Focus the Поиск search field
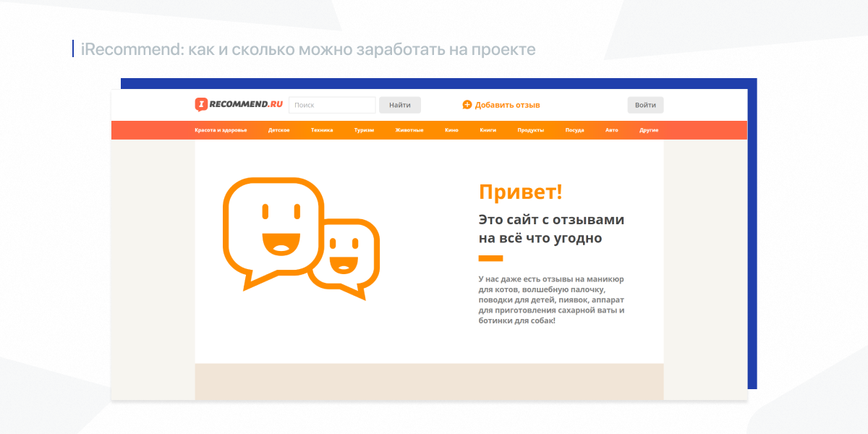868x434 pixels. pos(332,105)
